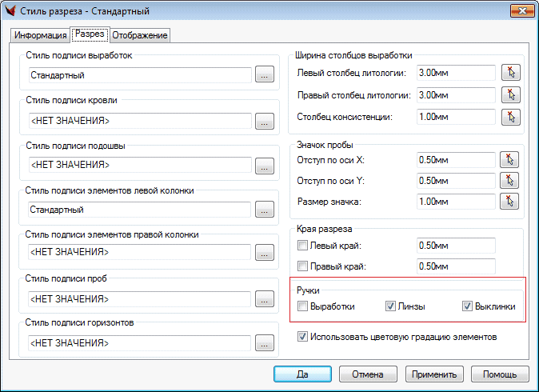Click pick icon beside Размер значка
Screen dimensions: 539x392
coord(509,201)
